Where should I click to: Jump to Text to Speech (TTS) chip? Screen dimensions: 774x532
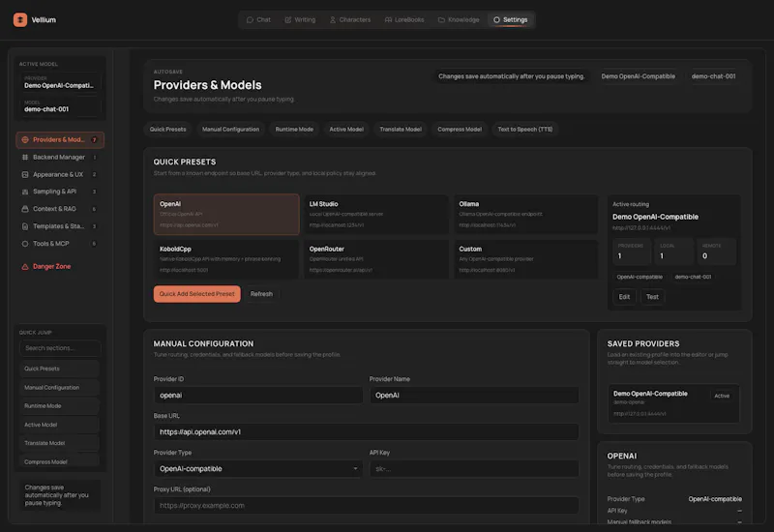(525, 130)
